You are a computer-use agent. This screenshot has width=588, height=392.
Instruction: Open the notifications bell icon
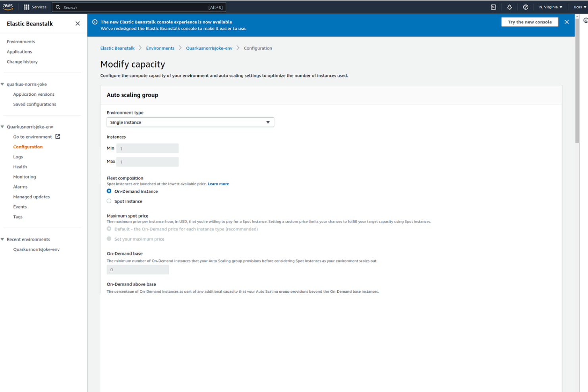click(510, 7)
